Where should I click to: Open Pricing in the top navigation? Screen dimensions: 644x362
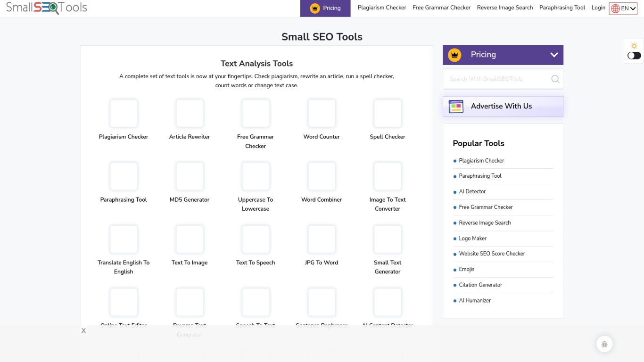pos(325,8)
